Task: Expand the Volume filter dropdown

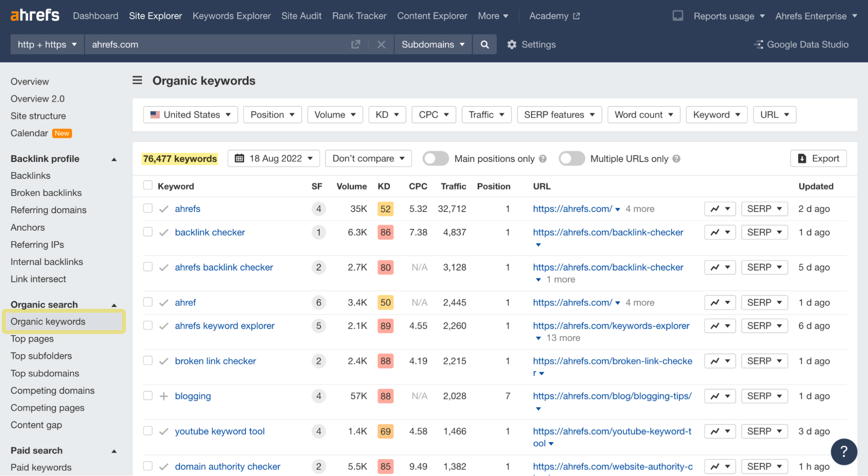Action: pyautogui.click(x=334, y=114)
